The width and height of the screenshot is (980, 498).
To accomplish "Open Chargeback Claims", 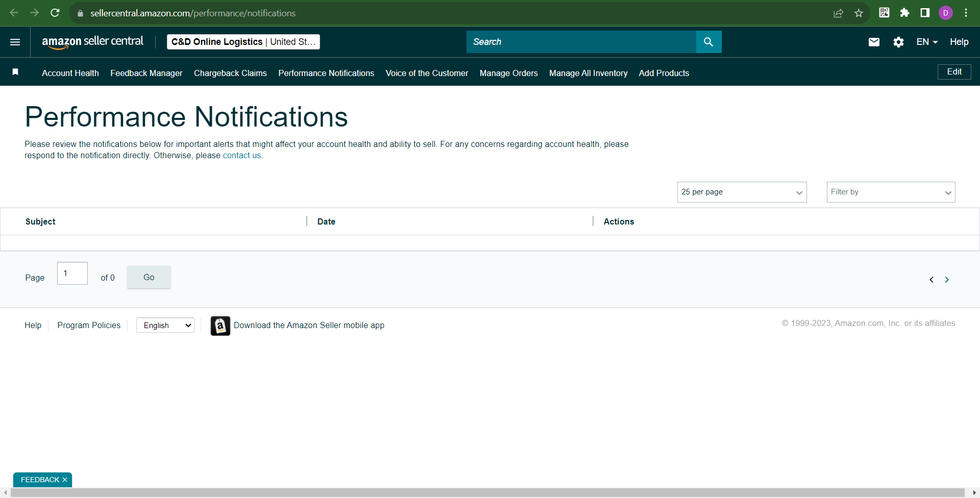I will (x=230, y=73).
